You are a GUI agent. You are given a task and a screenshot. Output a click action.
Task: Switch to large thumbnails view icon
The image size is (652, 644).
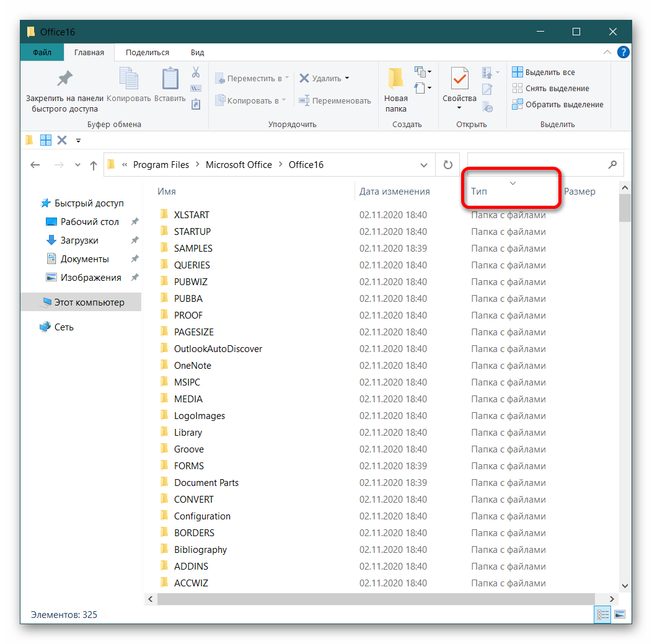coord(619,615)
